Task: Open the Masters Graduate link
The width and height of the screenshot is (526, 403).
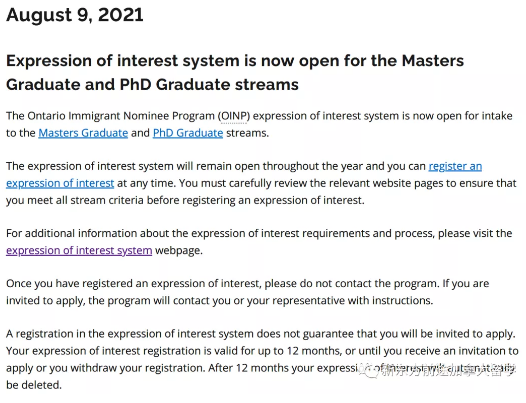Action: click(83, 133)
